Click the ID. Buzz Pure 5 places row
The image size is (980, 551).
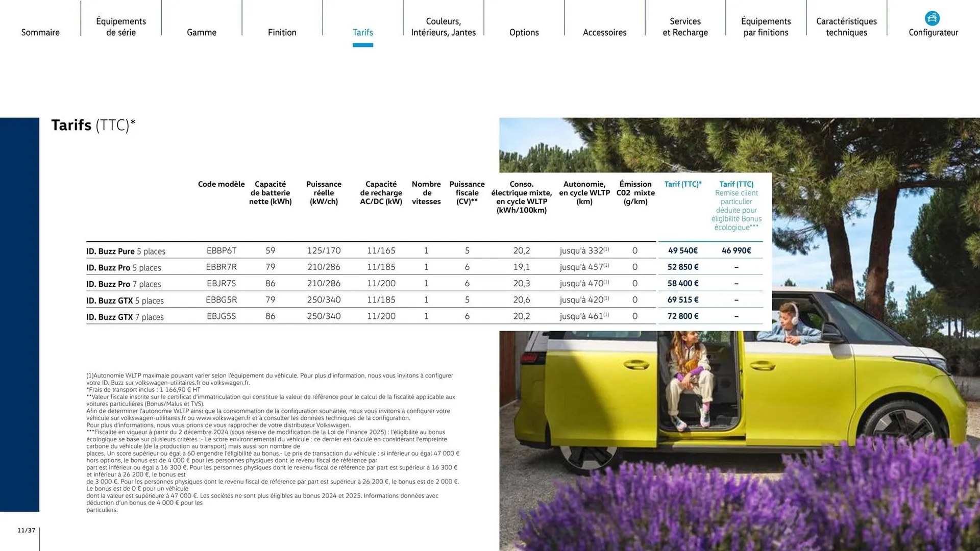pyautogui.click(x=125, y=251)
